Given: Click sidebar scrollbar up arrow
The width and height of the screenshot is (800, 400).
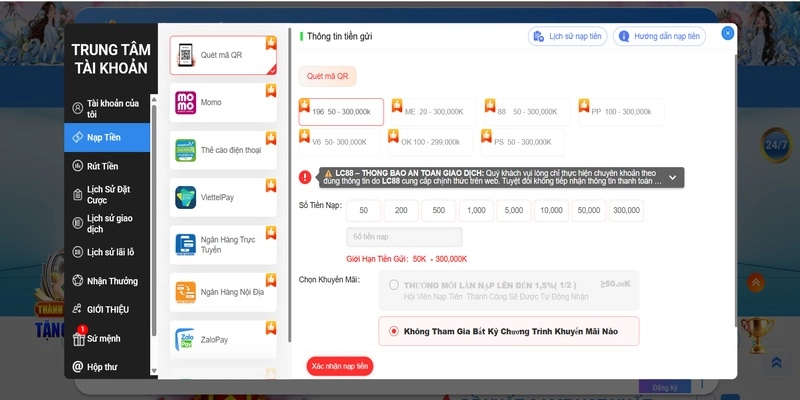Looking at the screenshot, I should click(x=154, y=98).
